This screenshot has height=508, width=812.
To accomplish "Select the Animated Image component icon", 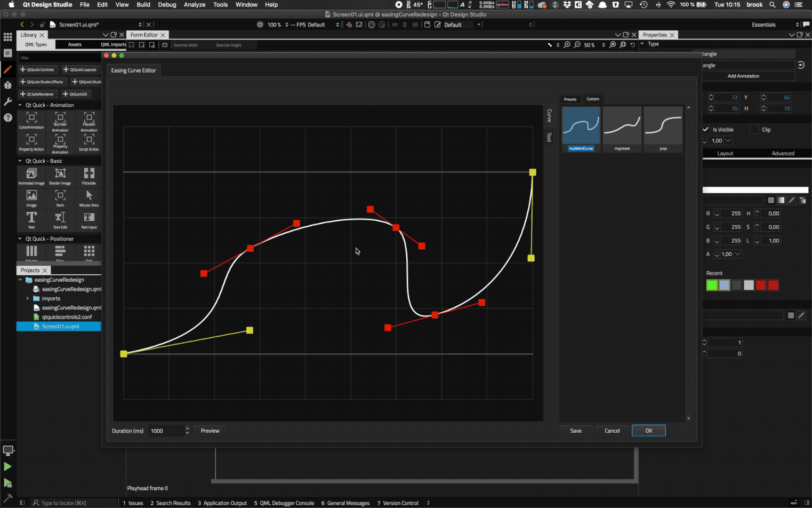I will [x=31, y=175].
